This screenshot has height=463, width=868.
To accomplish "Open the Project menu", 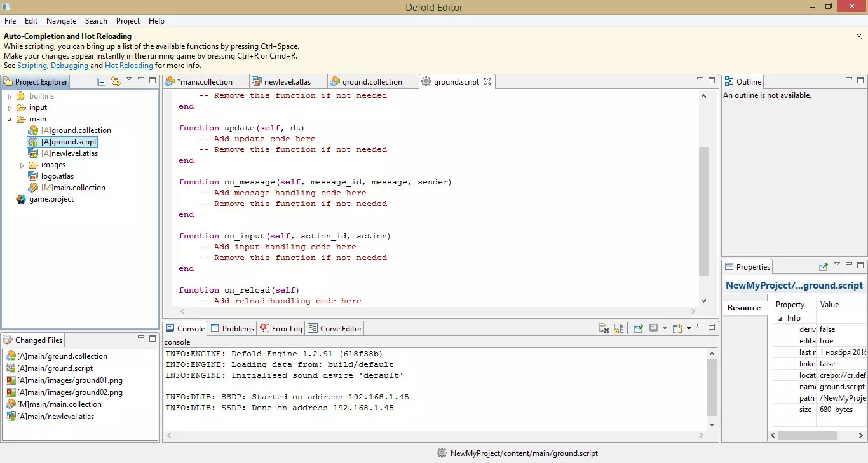I will (128, 21).
